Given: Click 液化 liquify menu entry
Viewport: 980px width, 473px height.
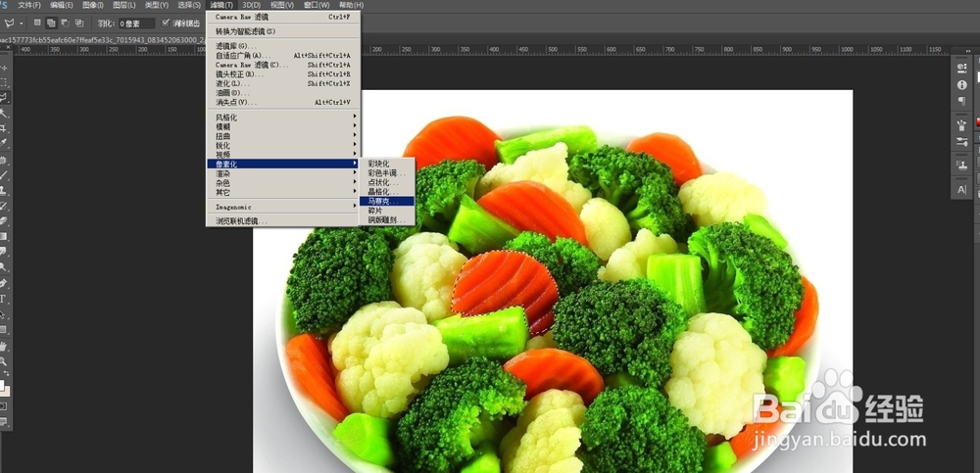Looking at the screenshot, I should (284, 83).
